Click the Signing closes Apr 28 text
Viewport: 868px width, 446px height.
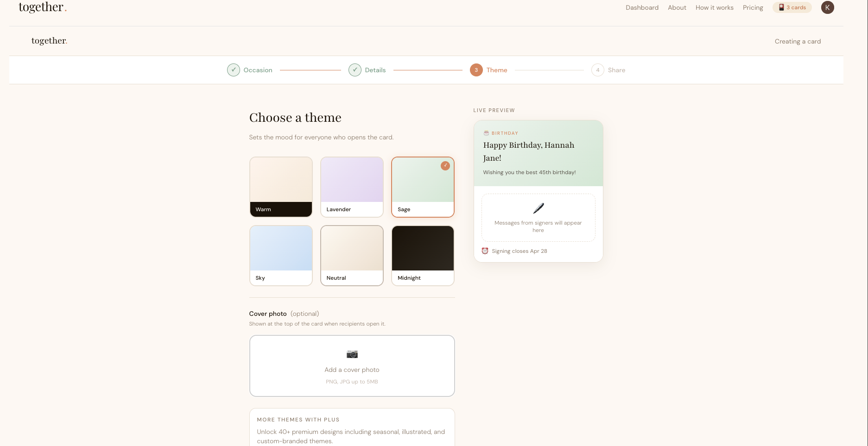(519, 251)
